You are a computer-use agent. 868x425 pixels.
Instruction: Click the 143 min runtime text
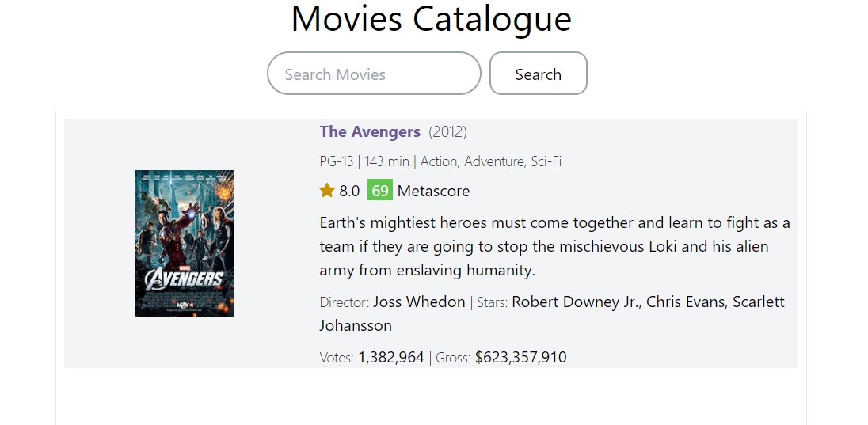(x=387, y=161)
